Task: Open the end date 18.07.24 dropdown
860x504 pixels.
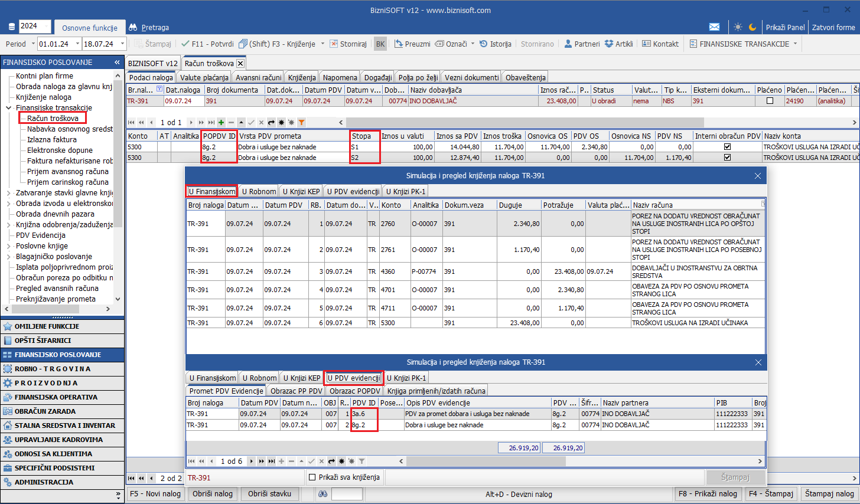Action: (x=122, y=44)
